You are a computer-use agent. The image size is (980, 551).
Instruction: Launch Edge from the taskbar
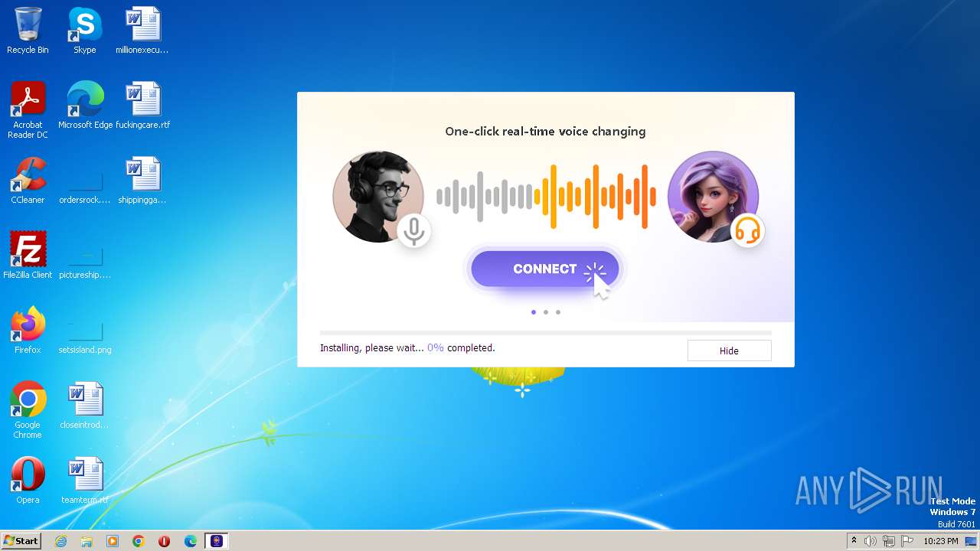click(191, 541)
